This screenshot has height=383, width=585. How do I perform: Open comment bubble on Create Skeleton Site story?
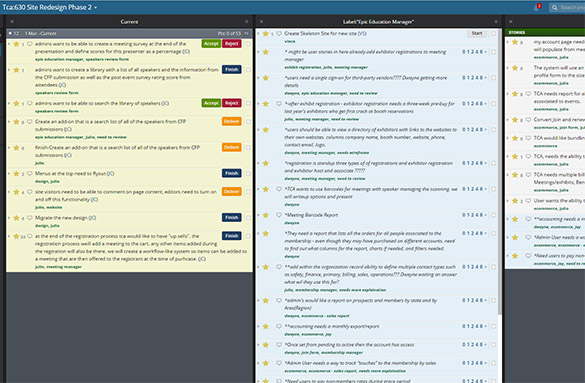(279, 34)
